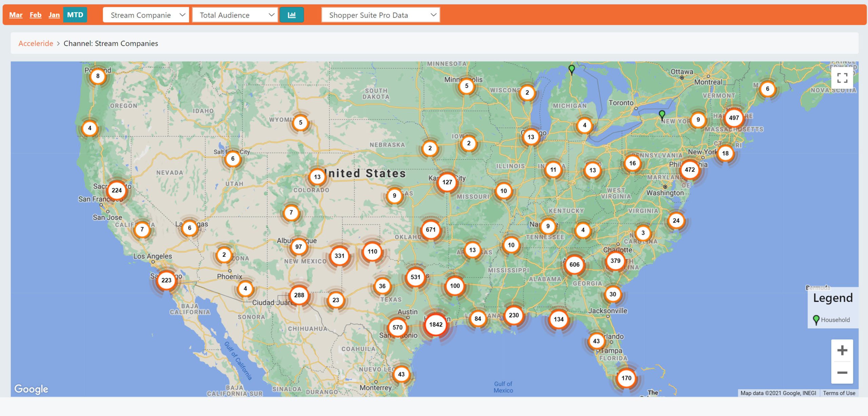Expand the Shopper Suite Pro Data dropdown
The width and height of the screenshot is (868, 416).
(381, 15)
